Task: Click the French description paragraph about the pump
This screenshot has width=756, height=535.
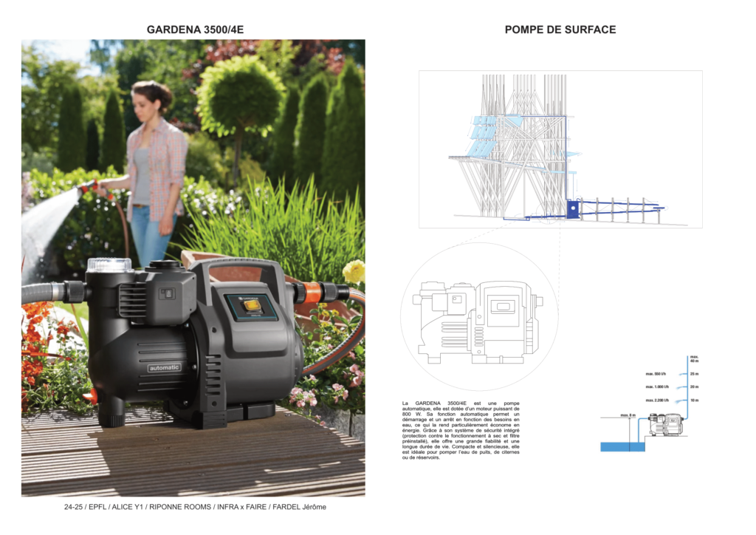Action: (x=461, y=430)
